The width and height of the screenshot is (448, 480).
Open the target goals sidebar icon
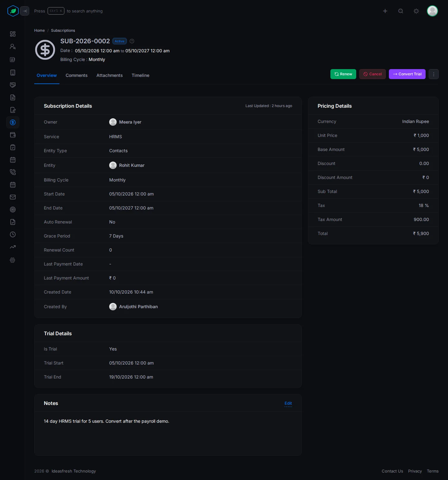[x=13, y=209]
